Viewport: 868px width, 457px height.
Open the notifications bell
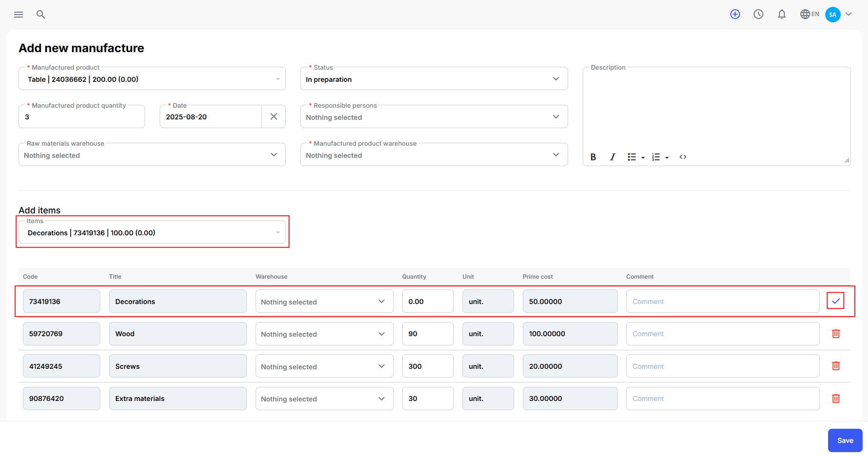coord(782,14)
